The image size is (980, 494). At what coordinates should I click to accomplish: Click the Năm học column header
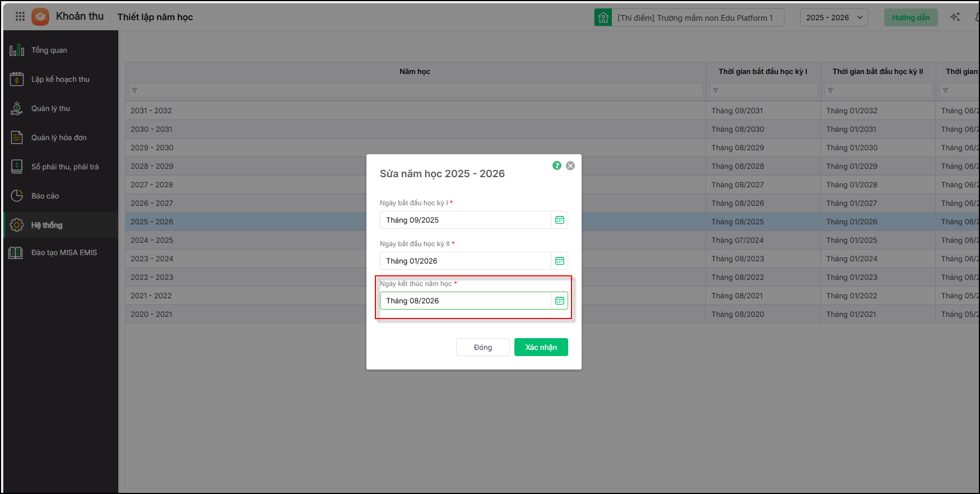[x=415, y=71]
